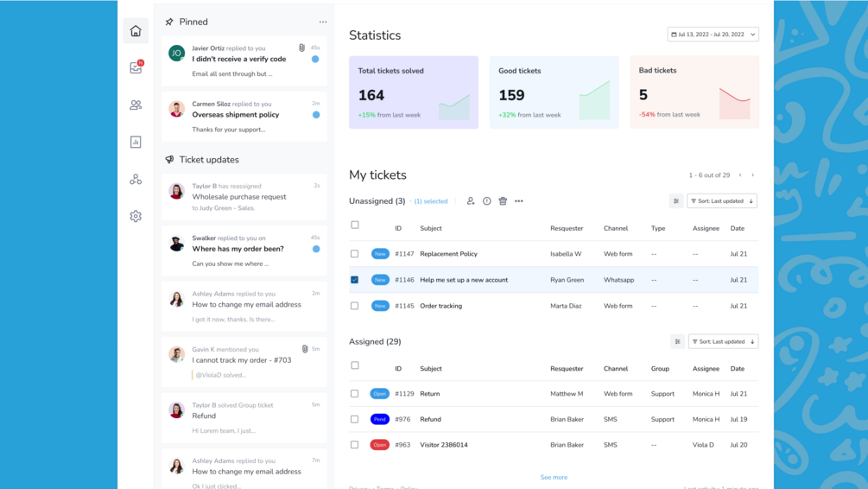868x489 pixels.
Task: Check the box for ticket #1147
Action: coord(354,254)
